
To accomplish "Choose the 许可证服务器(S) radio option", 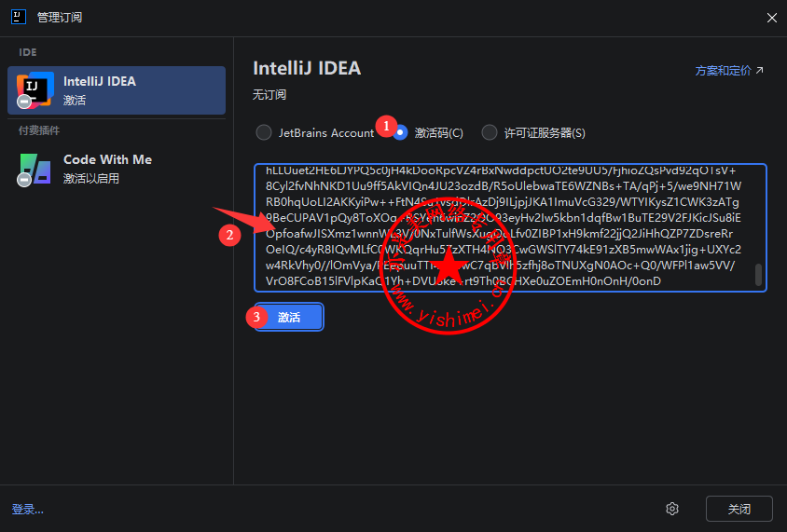I will (x=490, y=132).
